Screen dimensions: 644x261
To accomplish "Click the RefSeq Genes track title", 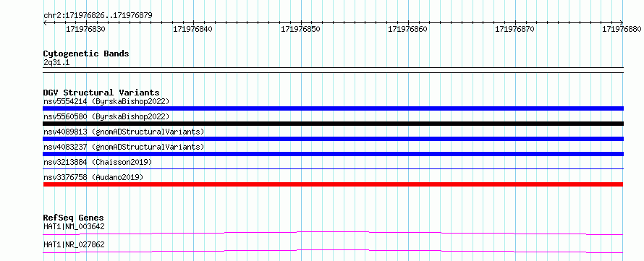I will (73, 218).
